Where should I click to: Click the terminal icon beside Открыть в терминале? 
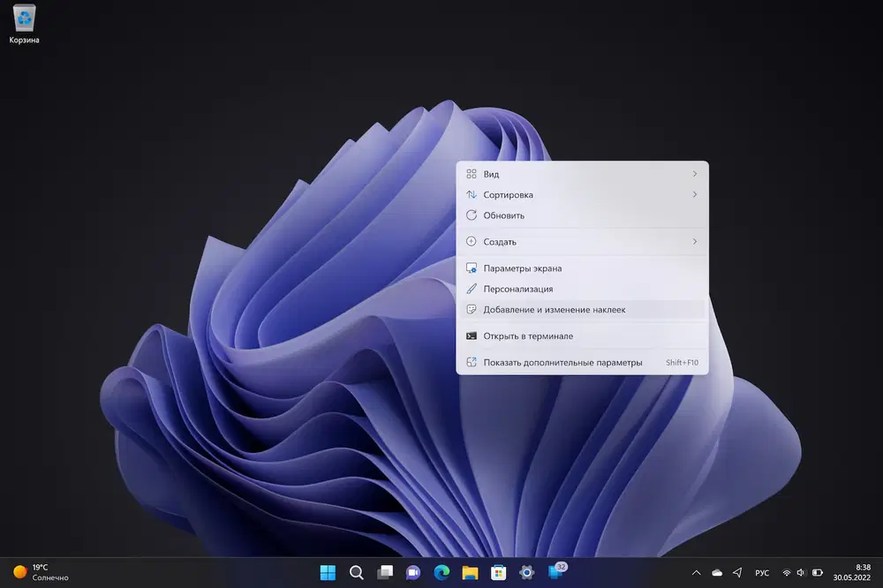pos(472,335)
